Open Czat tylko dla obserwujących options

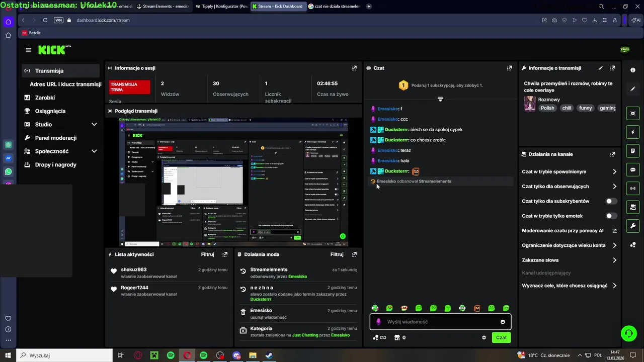point(569,187)
